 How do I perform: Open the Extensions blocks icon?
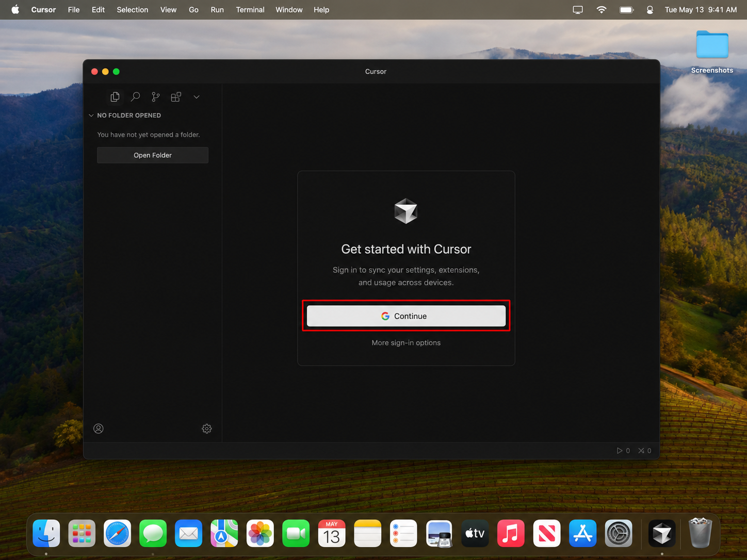click(176, 97)
